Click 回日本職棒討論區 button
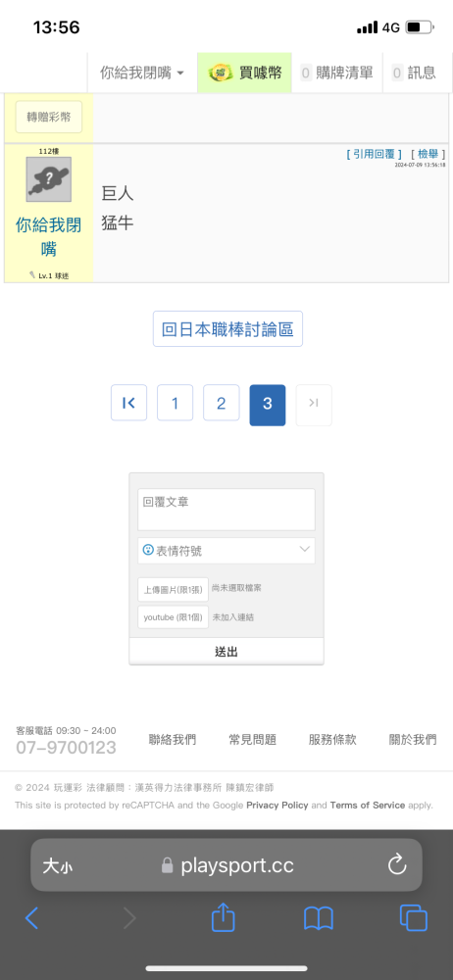This screenshot has width=453, height=980. tap(227, 328)
